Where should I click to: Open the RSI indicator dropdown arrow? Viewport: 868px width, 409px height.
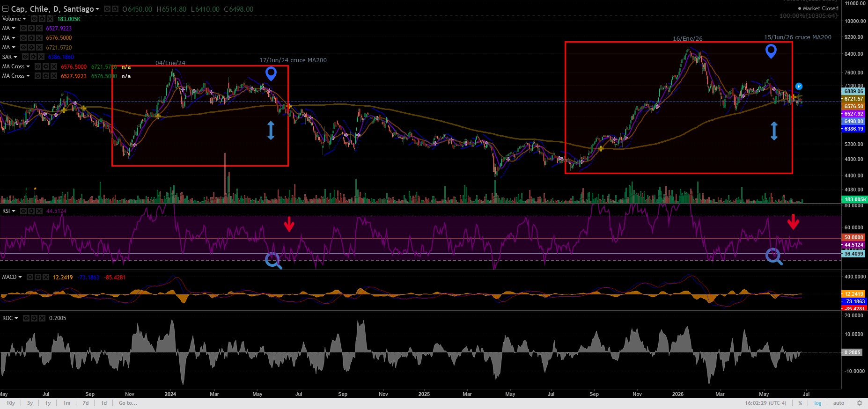click(14, 211)
